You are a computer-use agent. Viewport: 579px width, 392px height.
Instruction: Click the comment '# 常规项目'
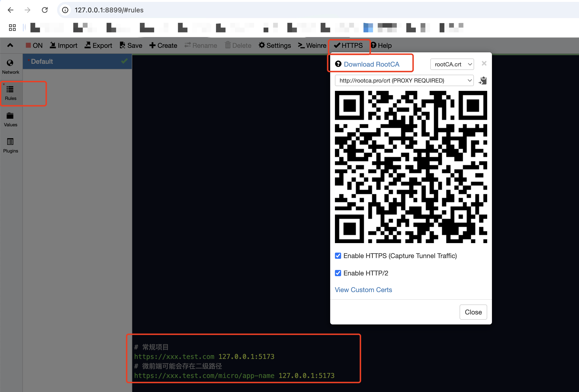coord(151,347)
